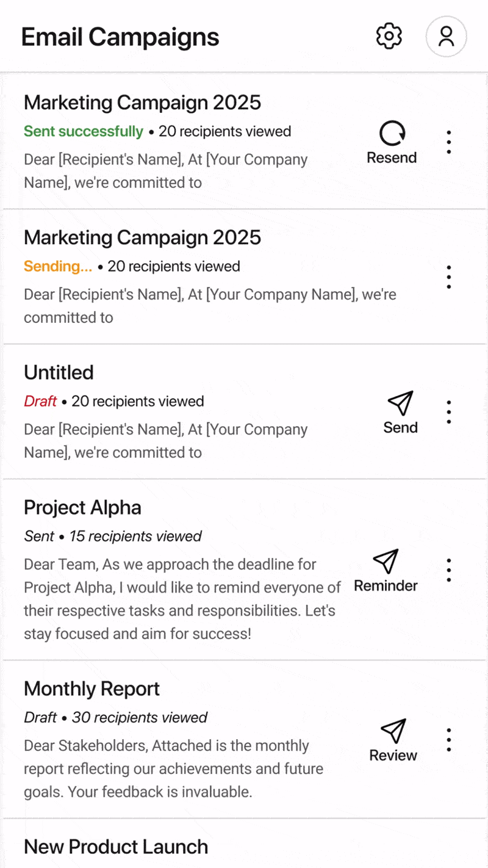
Task: Expand more options for Untitled draft
Action: click(449, 413)
